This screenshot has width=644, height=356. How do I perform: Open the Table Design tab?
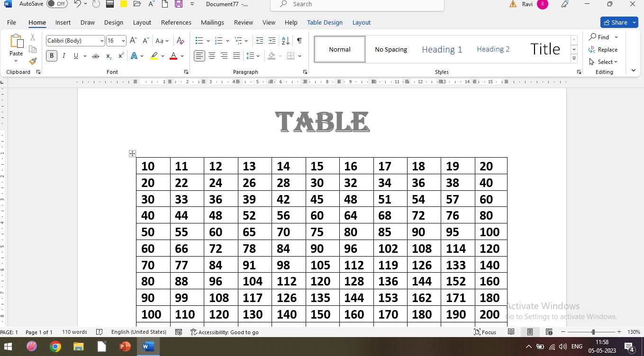(325, 22)
